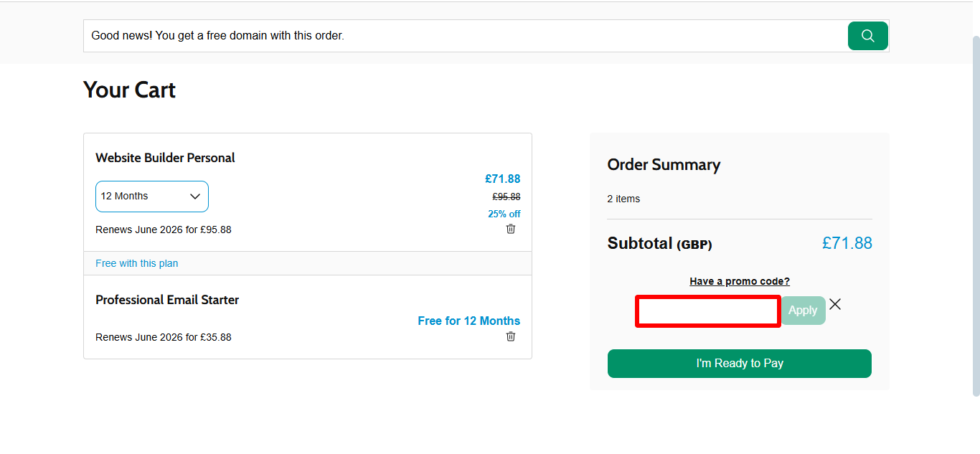The height and width of the screenshot is (454, 980).
Task: Remove Website Builder Personal with trash icon
Action: pyautogui.click(x=511, y=229)
